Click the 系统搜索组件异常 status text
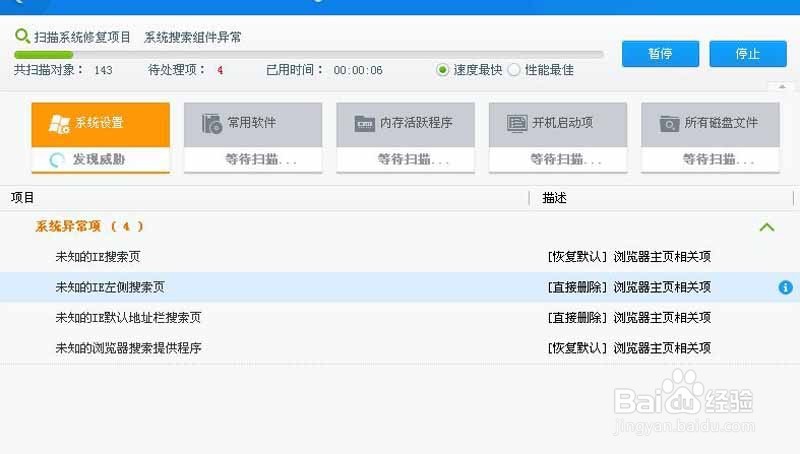Image resolution: width=800 pixels, height=454 pixels. (192, 37)
